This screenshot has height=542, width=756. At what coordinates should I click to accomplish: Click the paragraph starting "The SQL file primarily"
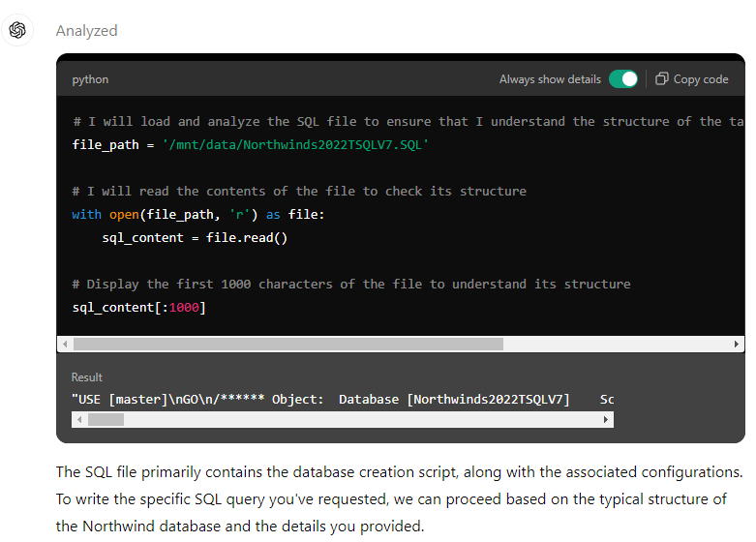click(x=398, y=499)
